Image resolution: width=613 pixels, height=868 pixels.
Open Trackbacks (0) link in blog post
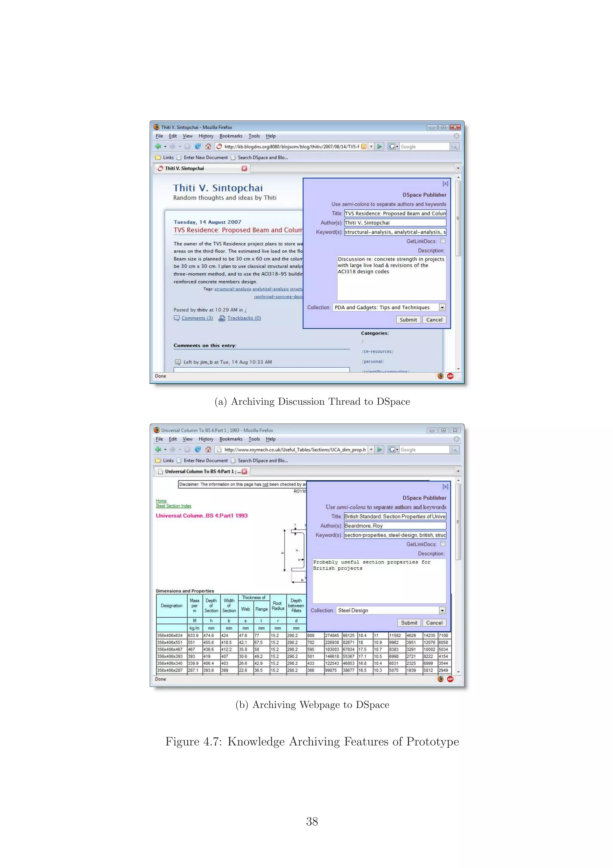click(244, 318)
